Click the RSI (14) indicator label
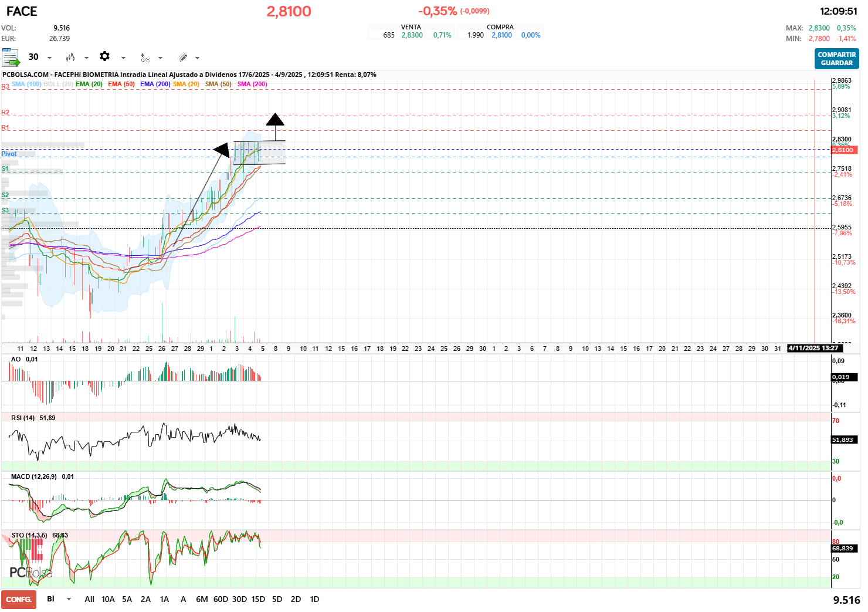The height and width of the screenshot is (612, 868). [23, 418]
